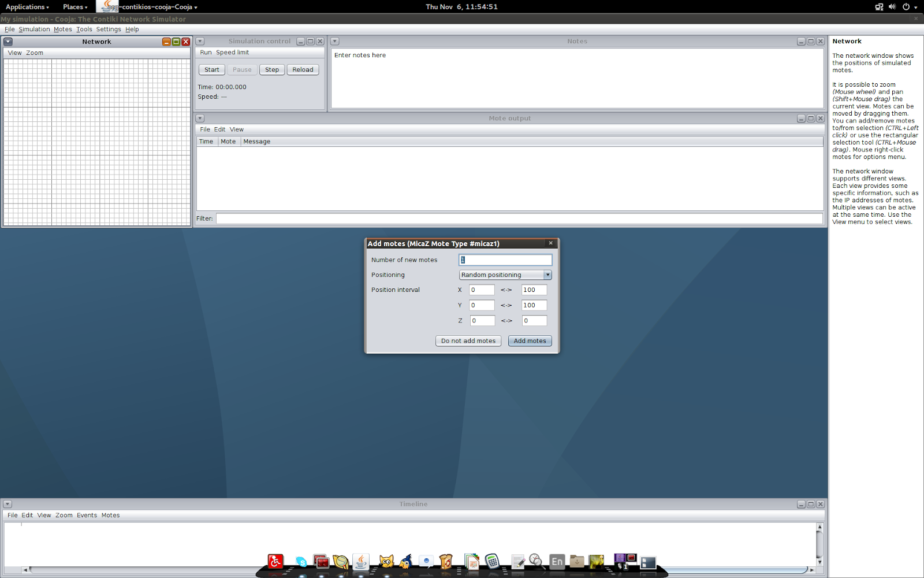Viewport: 924px width, 578px height.
Task: Open the workspace switcher dock icon
Action: pyautogui.click(x=624, y=561)
